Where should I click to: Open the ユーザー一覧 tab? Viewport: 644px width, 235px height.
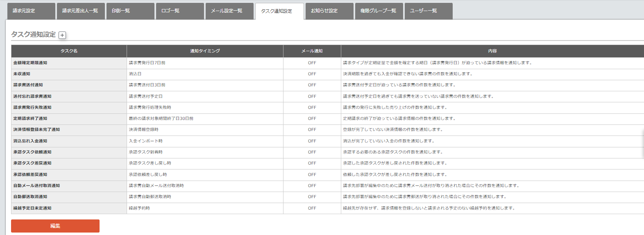[x=428, y=11]
